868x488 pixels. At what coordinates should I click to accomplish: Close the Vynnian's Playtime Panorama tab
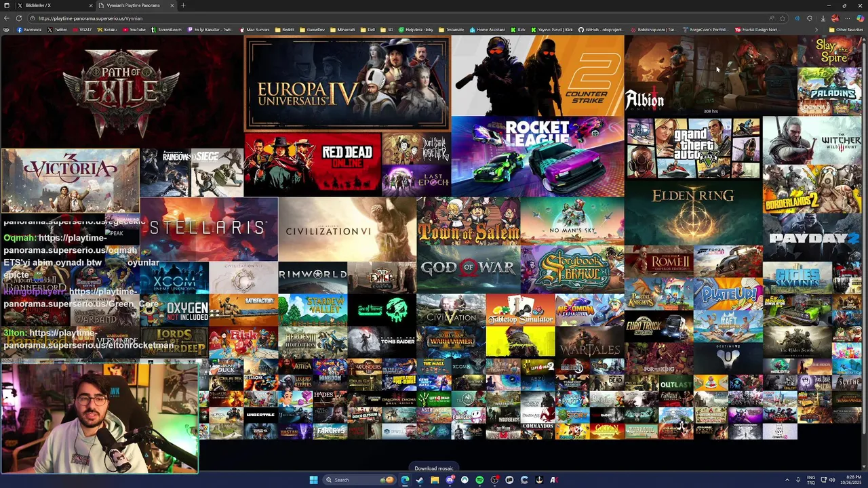tap(172, 5)
